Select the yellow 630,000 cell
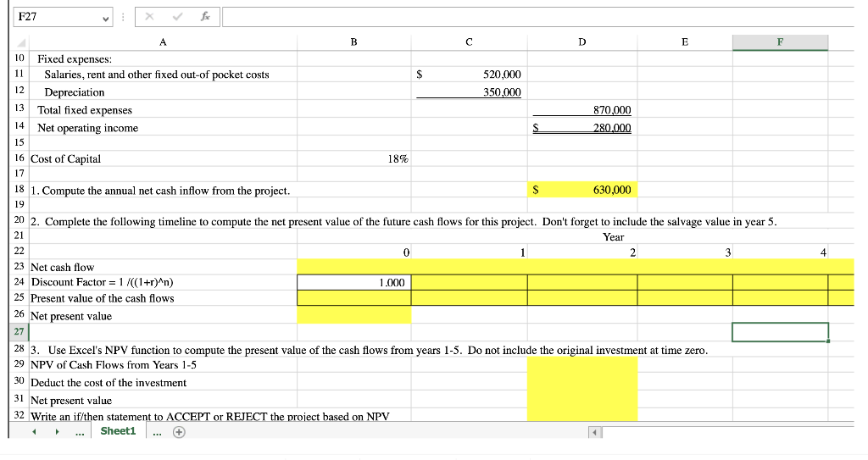Viewport: 868px width, 460px height. coord(581,190)
